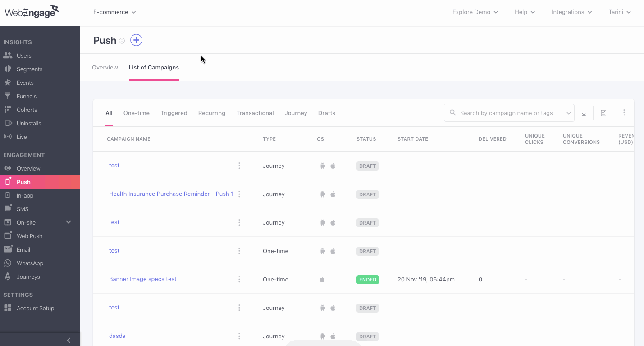Open options menu for dasda campaign
This screenshot has width=644, height=346.
pyautogui.click(x=239, y=336)
